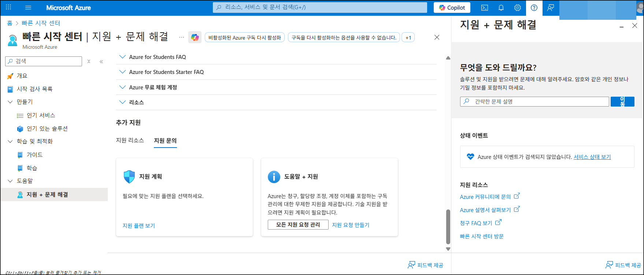The width and height of the screenshot is (644, 275).
Task: Collapse the 만들기 sidebar group
Action: (10, 102)
